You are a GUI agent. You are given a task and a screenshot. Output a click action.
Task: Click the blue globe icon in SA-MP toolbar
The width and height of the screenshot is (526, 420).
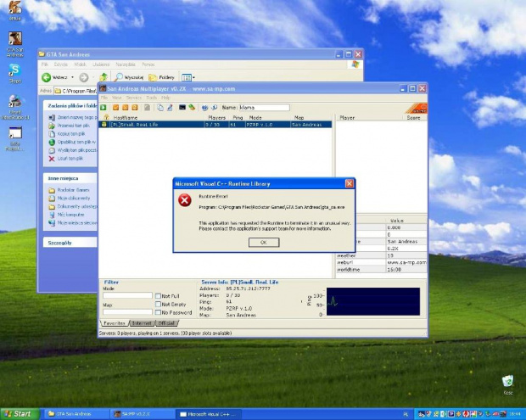click(x=204, y=108)
